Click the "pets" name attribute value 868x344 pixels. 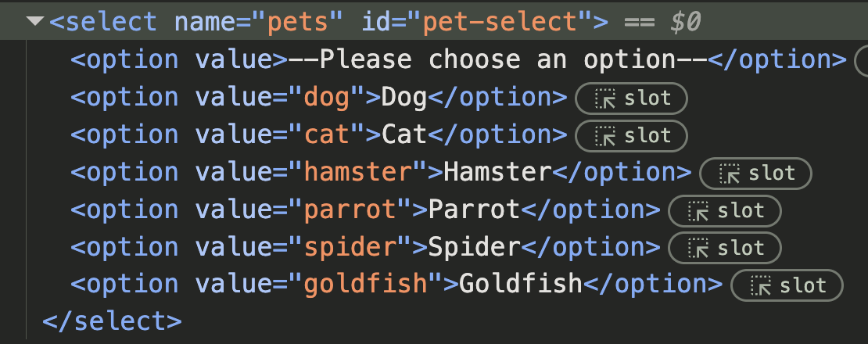coord(298,23)
